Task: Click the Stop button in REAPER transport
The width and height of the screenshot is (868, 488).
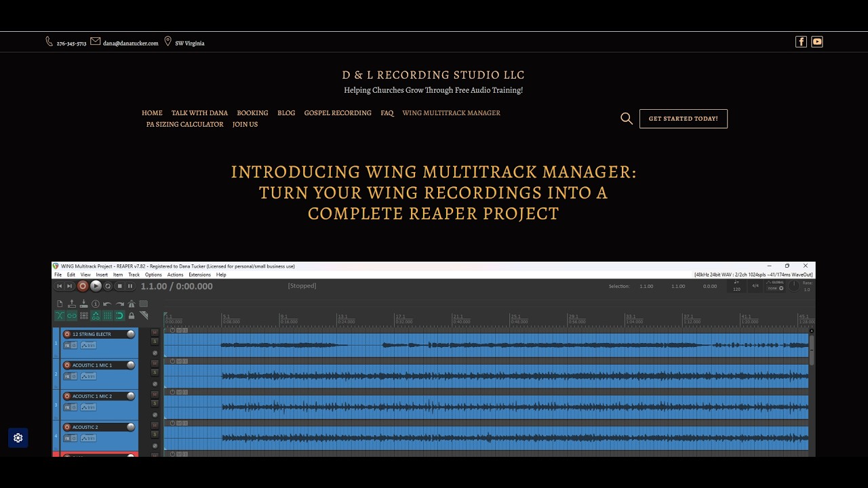Action: pyautogui.click(x=119, y=286)
